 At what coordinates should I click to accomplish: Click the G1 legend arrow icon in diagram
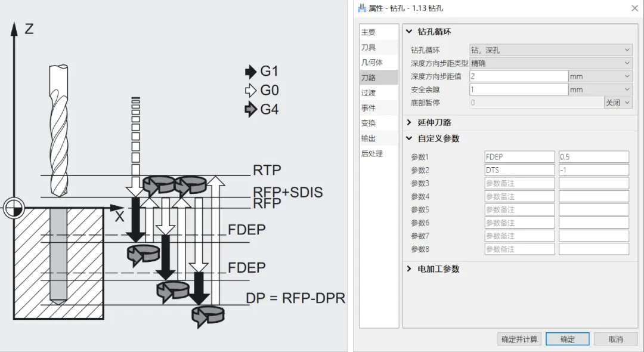click(x=250, y=72)
